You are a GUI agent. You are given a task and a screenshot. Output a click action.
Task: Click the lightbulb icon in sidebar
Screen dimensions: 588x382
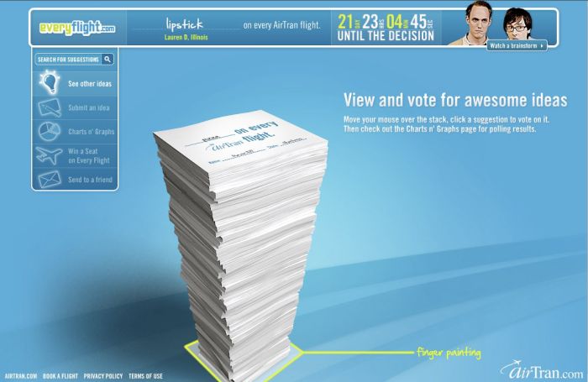click(x=50, y=83)
